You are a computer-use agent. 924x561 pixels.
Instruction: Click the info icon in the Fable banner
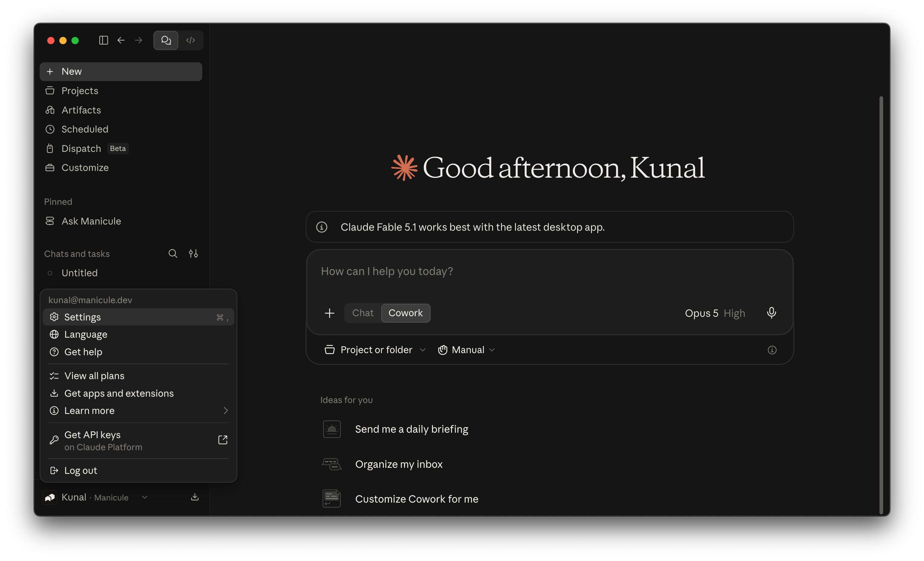pyautogui.click(x=322, y=227)
